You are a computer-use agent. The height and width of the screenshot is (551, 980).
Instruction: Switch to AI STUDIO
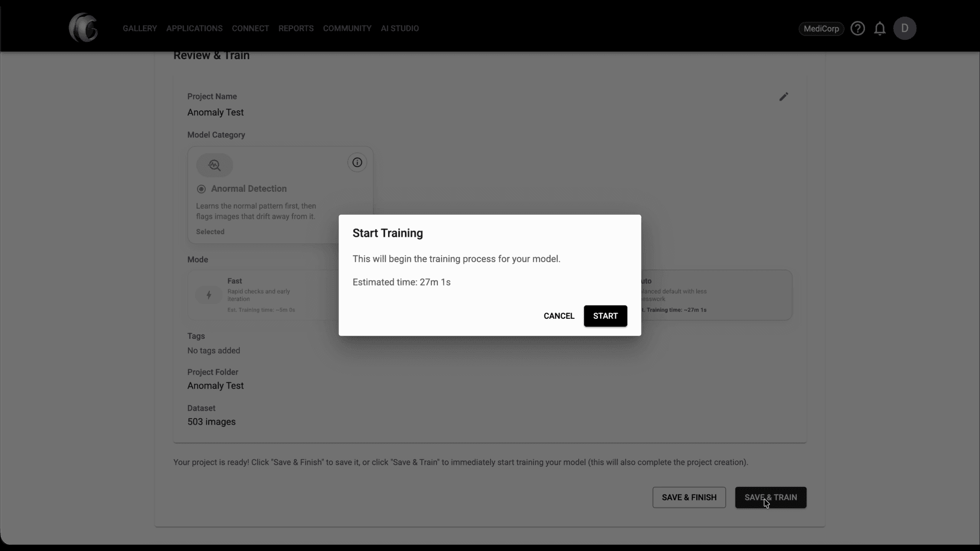tap(399, 28)
